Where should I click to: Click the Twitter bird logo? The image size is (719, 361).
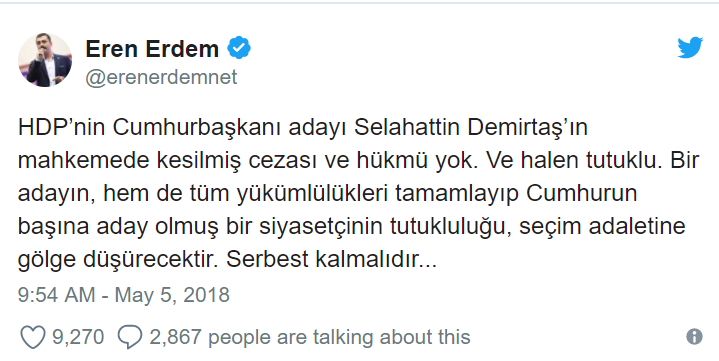click(690, 47)
